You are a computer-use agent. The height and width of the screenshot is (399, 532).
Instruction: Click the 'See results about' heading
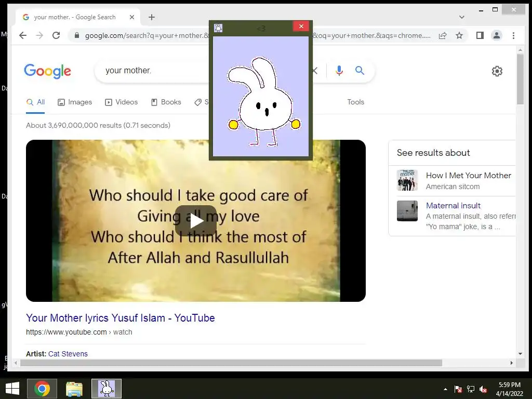click(433, 153)
